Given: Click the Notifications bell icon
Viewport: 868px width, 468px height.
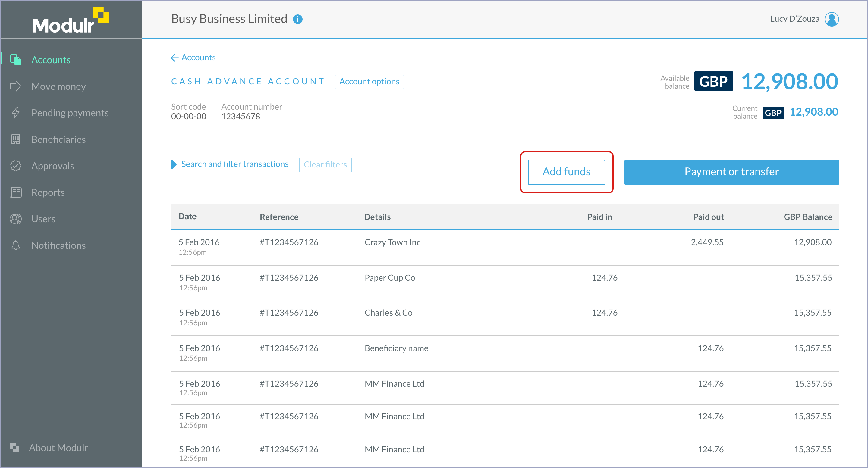Looking at the screenshot, I should point(15,245).
